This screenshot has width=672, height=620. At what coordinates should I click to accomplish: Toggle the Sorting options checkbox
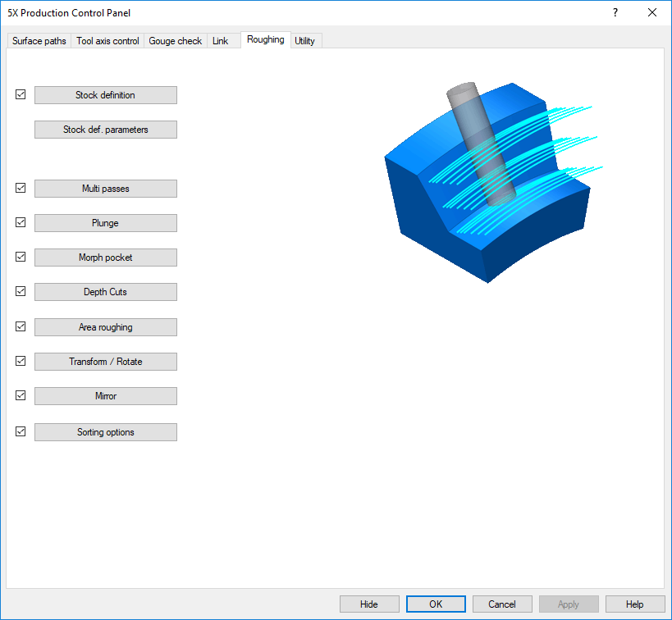(x=21, y=432)
